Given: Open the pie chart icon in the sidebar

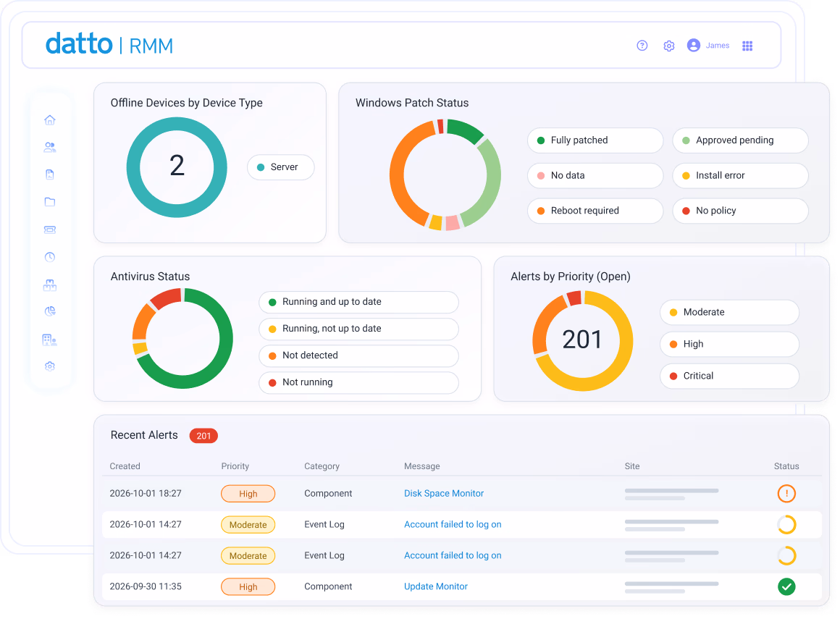Looking at the screenshot, I should (50, 311).
